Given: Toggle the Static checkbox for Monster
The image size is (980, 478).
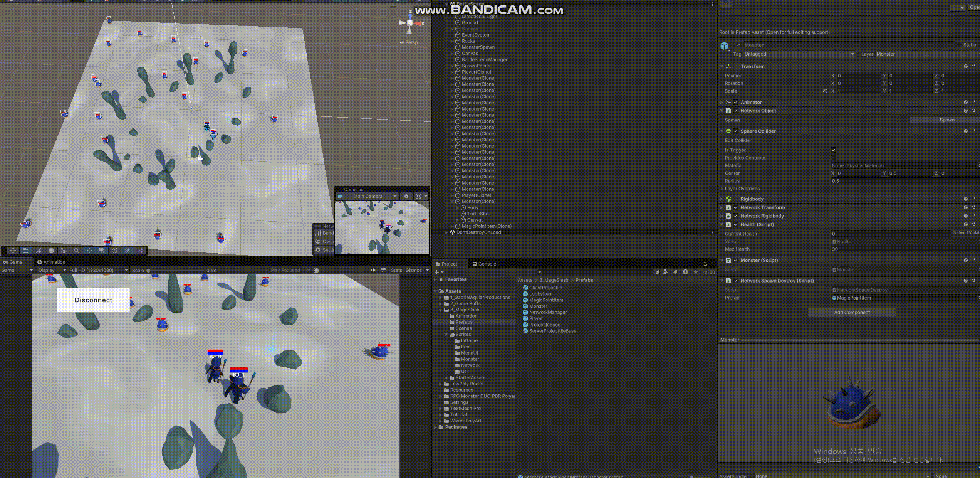Looking at the screenshot, I should pos(959,45).
